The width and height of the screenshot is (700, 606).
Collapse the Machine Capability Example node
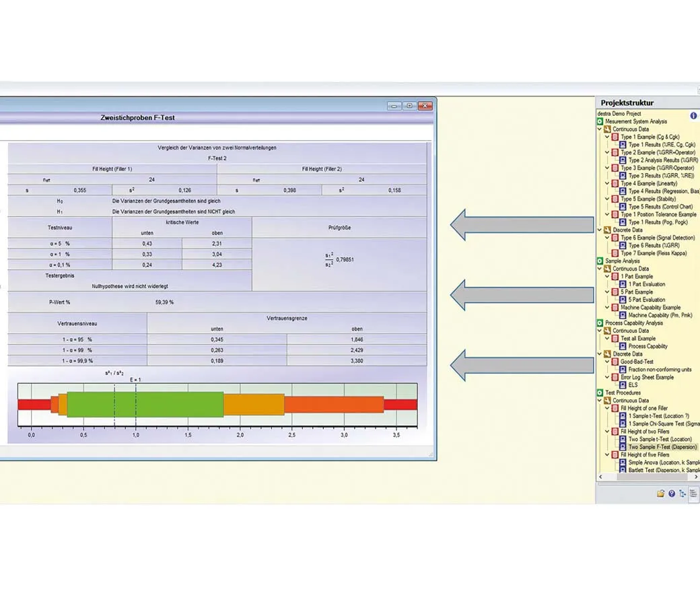(607, 308)
